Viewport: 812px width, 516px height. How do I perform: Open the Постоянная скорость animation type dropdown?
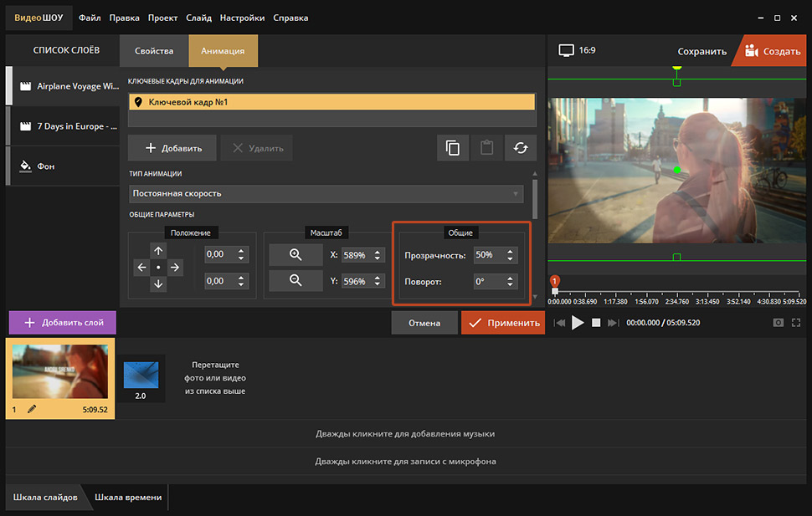326,193
